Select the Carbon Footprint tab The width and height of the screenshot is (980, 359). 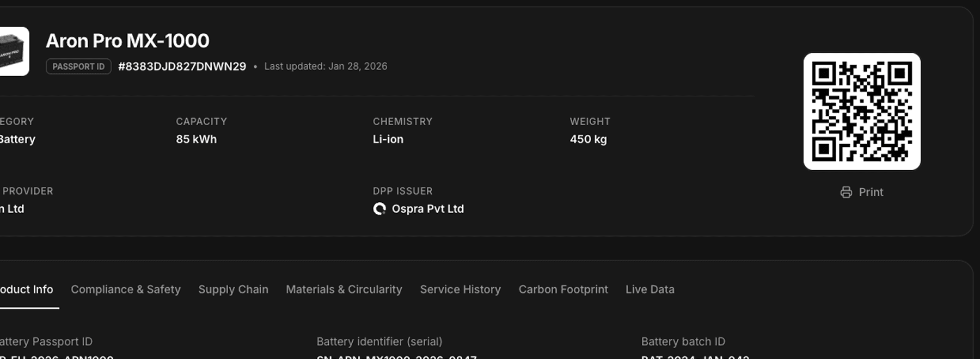(x=563, y=289)
